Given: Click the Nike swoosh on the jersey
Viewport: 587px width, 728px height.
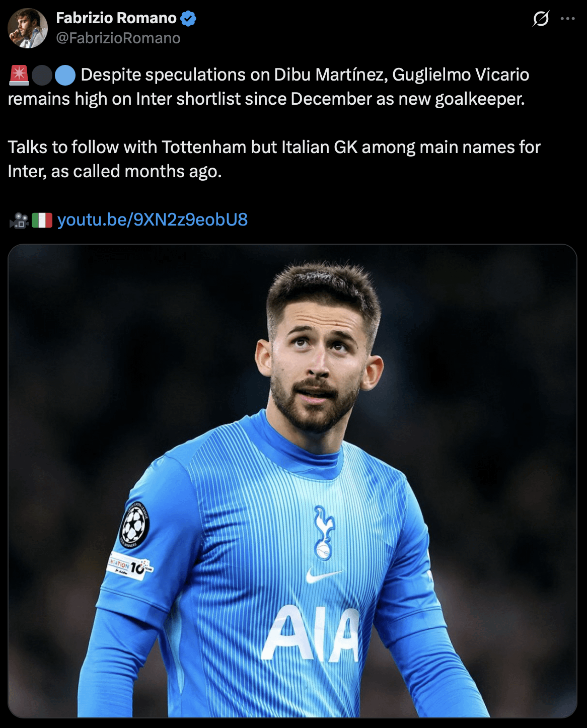Looking at the screenshot, I should click(324, 575).
